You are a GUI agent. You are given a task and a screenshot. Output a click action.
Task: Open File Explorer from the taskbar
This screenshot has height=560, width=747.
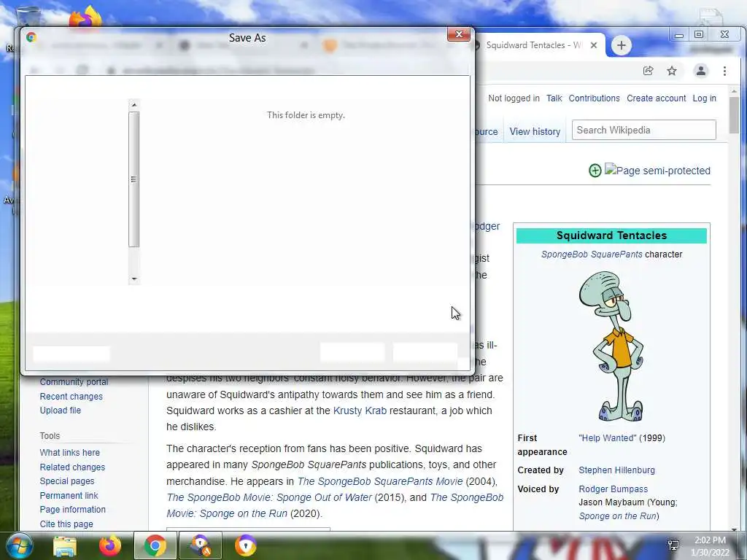coord(65,546)
